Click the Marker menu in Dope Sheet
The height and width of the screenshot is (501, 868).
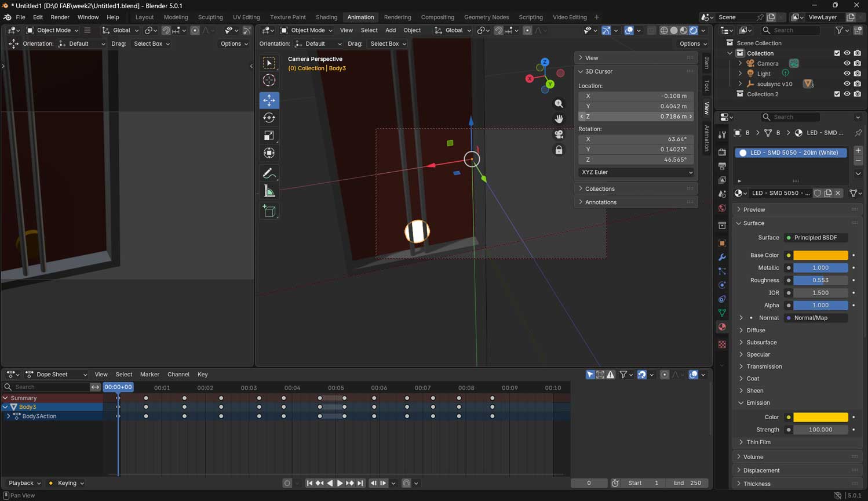click(149, 375)
